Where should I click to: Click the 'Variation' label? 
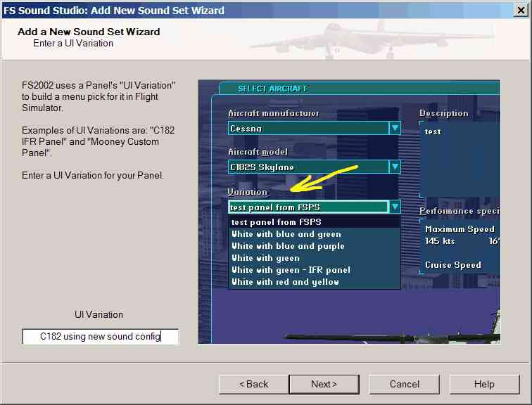(247, 192)
